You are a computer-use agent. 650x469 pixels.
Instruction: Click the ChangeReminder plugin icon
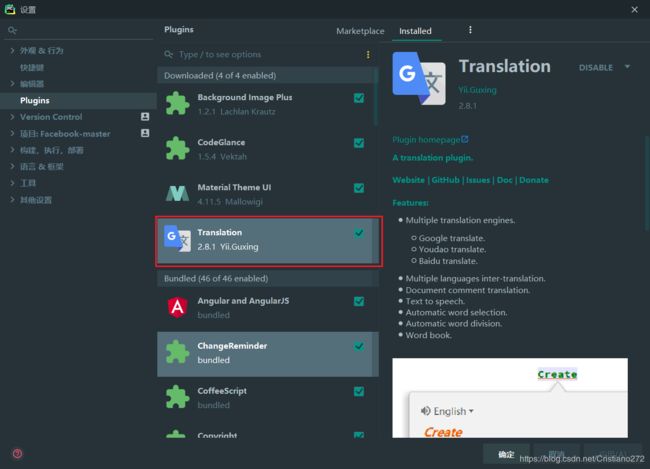tap(177, 352)
